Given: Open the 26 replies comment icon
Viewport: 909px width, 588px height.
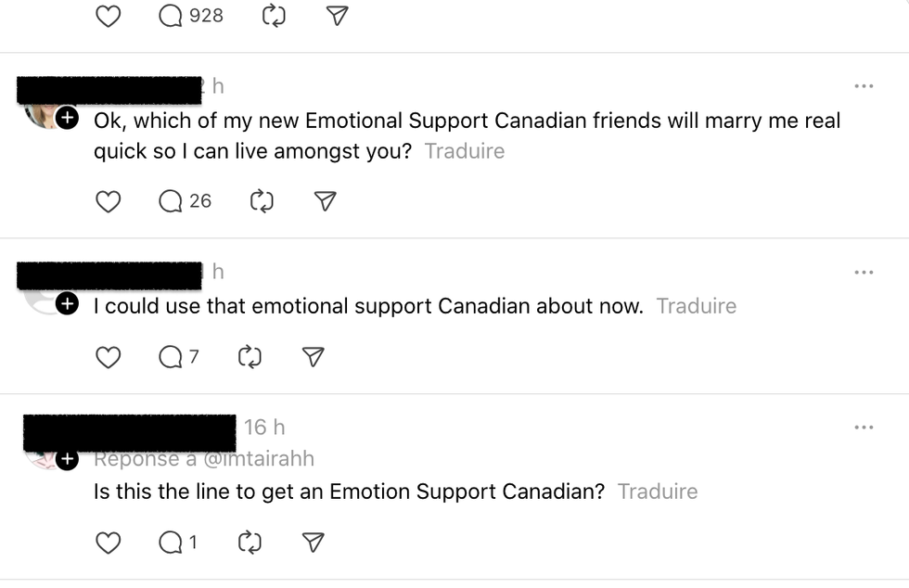Looking at the screenshot, I should [x=172, y=201].
